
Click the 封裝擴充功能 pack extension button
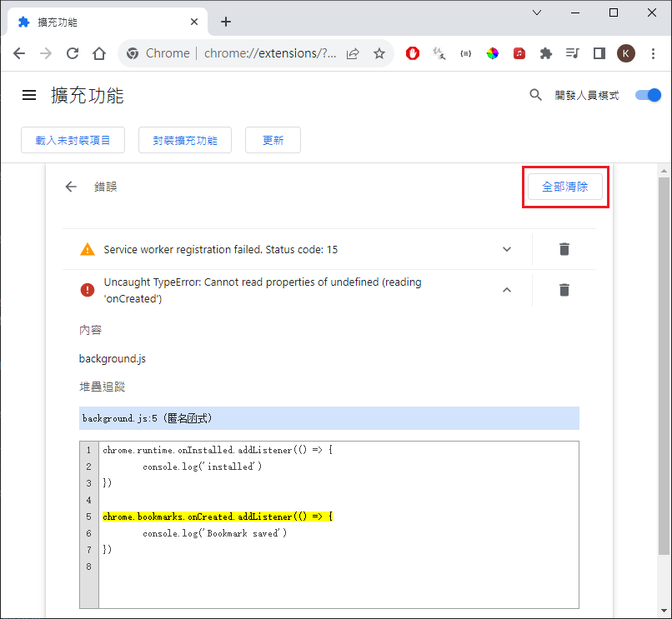[185, 141]
